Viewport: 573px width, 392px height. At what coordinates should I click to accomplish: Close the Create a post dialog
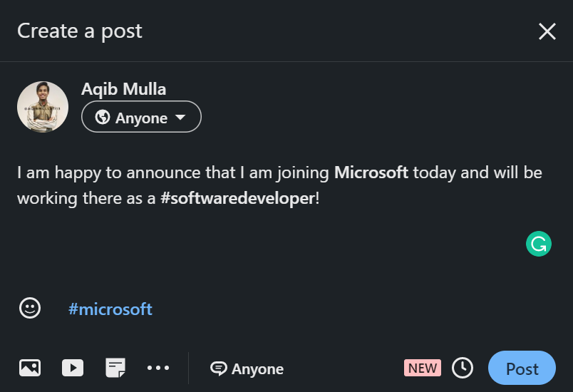click(x=547, y=31)
